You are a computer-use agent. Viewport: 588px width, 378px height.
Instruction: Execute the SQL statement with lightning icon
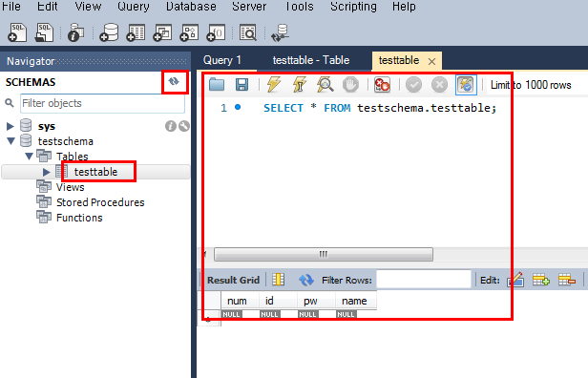coord(274,85)
